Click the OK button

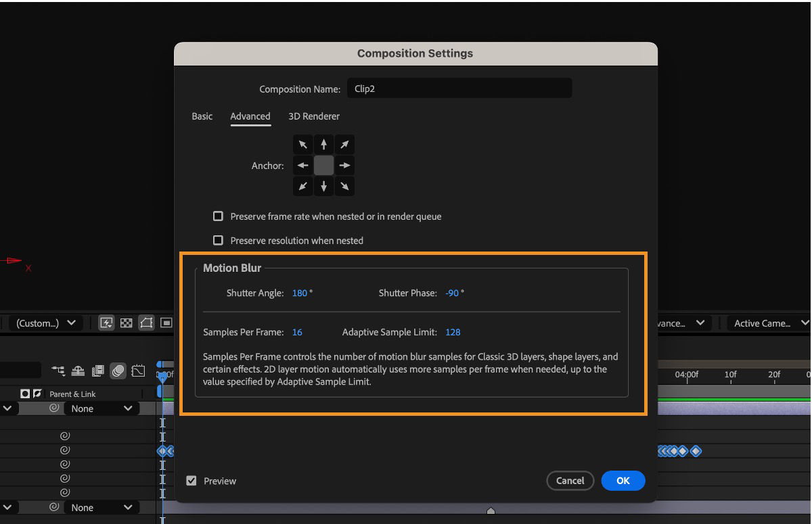[x=623, y=481]
